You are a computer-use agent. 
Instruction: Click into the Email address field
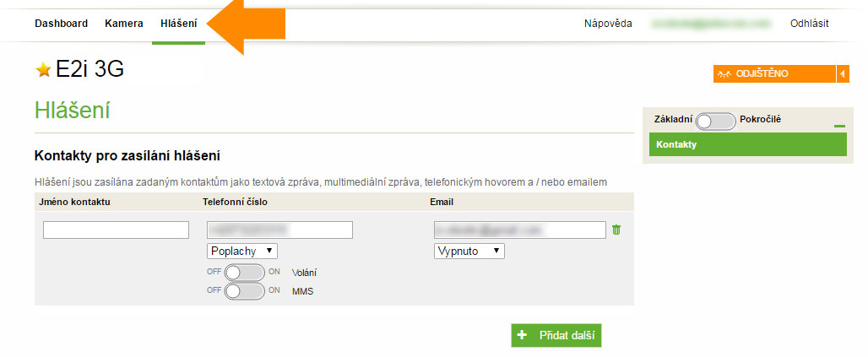click(x=520, y=230)
